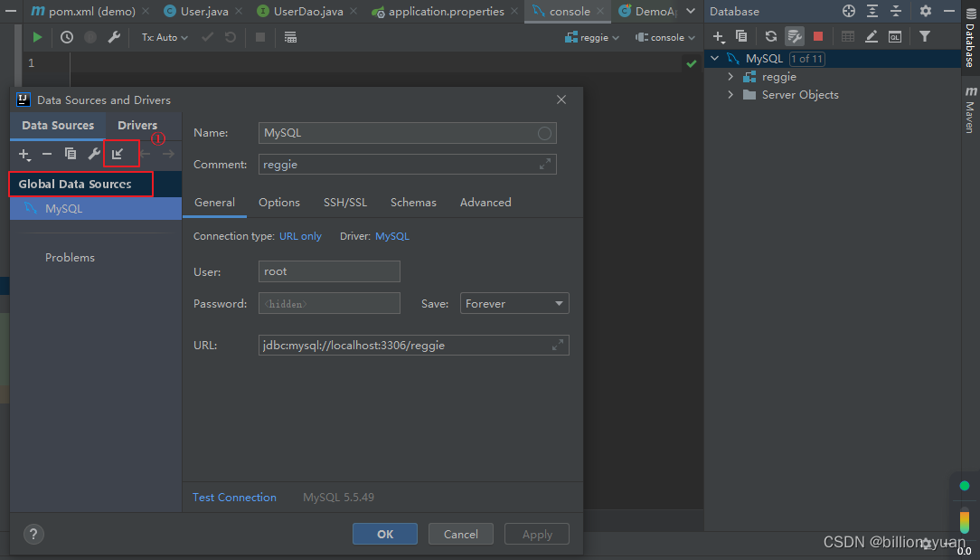Click the MySQL driver link
This screenshot has height=560, width=980.
pyautogui.click(x=391, y=236)
